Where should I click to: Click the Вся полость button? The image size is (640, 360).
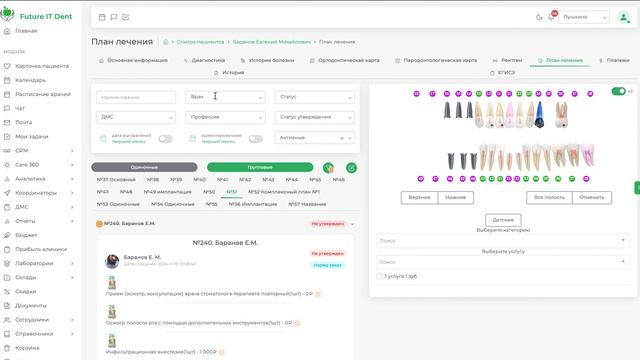[x=549, y=198]
